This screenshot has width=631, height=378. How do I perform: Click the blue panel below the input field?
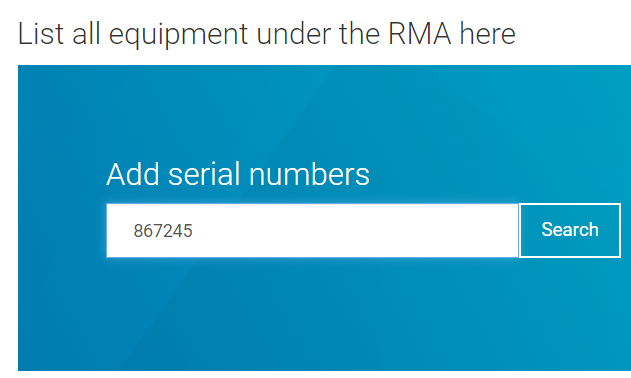[324, 314]
